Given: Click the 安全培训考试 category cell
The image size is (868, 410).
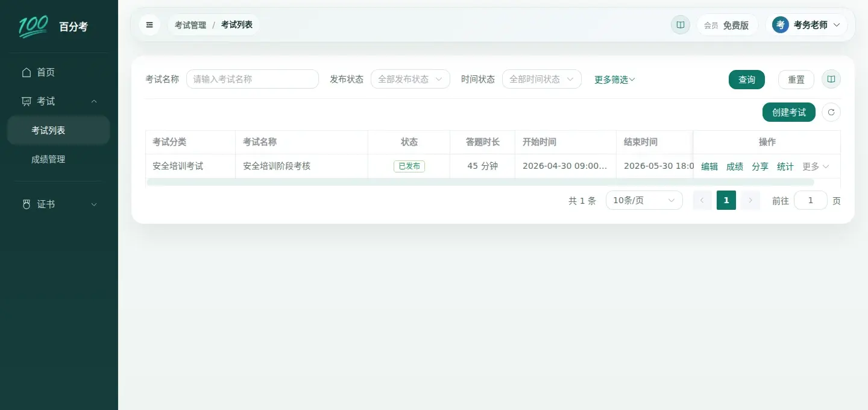Looking at the screenshot, I should click(x=190, y=166).
